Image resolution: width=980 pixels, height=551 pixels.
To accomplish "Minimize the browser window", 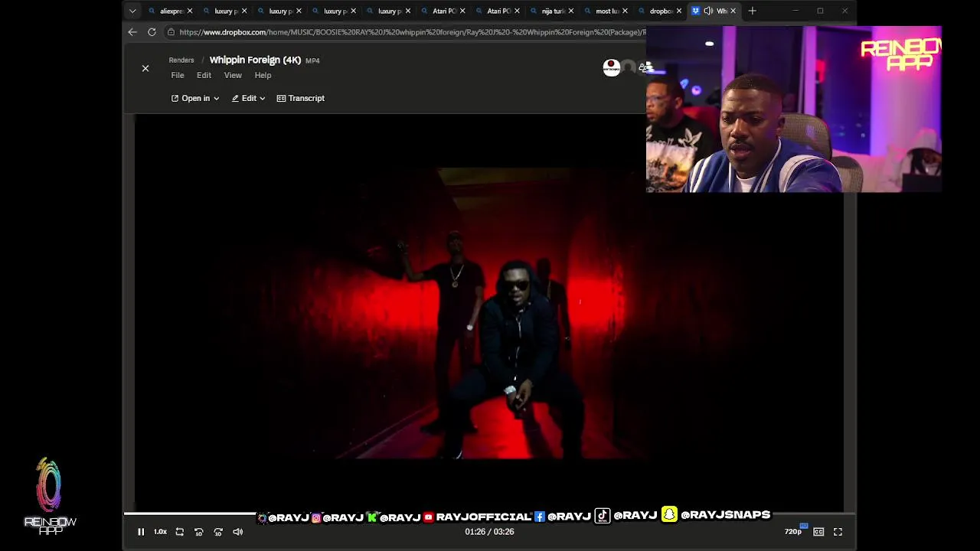I will point(795,11).
